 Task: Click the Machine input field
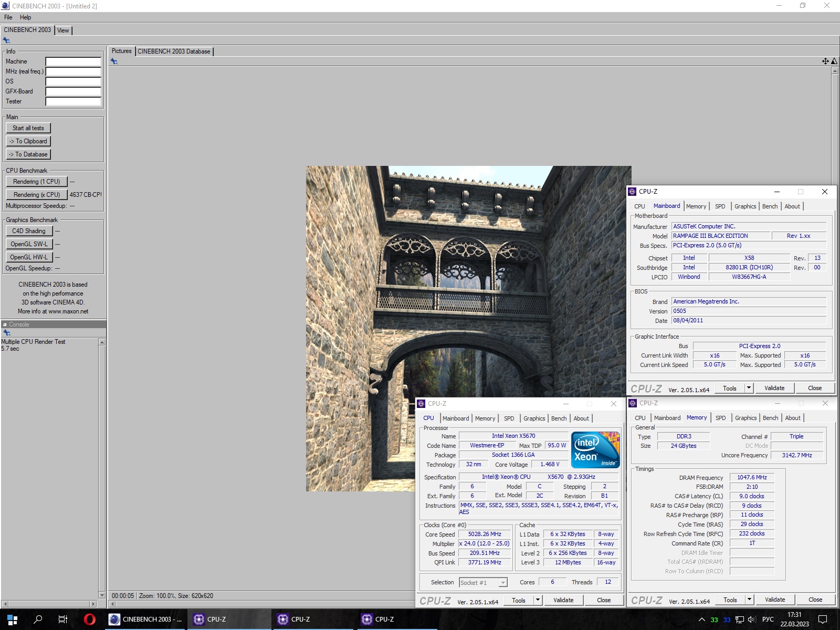(x=73, y=61)
